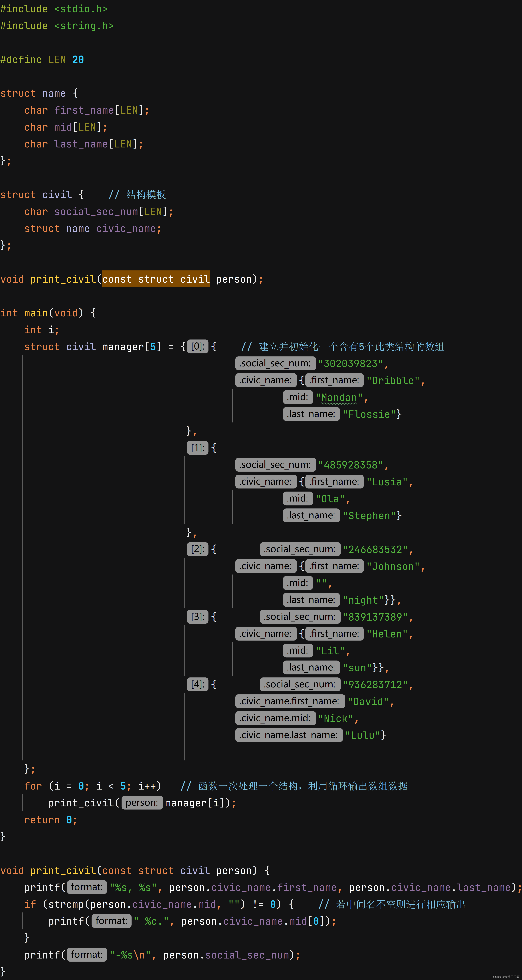Click the string.h include header name

pyautogui.click(x=84, y=26)
